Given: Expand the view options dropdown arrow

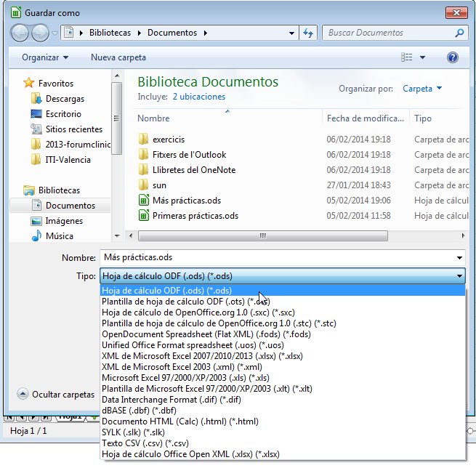Looking at the screenshot, I should [422, 57].
